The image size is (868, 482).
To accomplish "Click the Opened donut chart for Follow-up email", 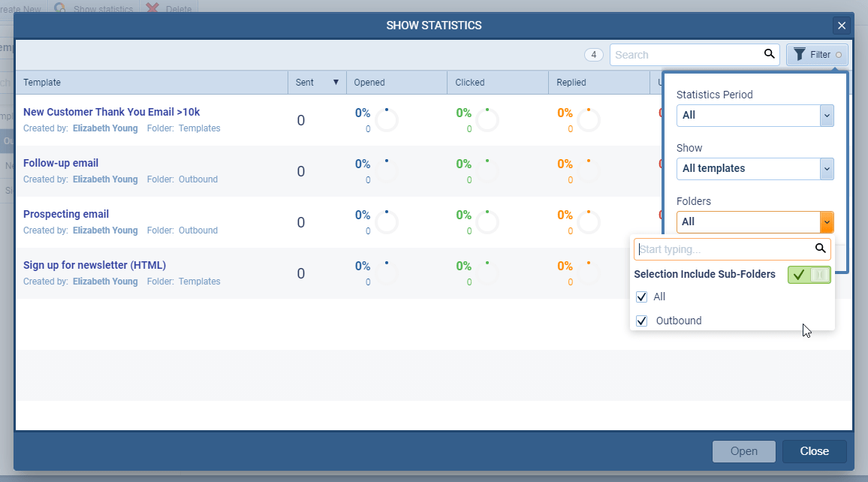I will point(386,170).
